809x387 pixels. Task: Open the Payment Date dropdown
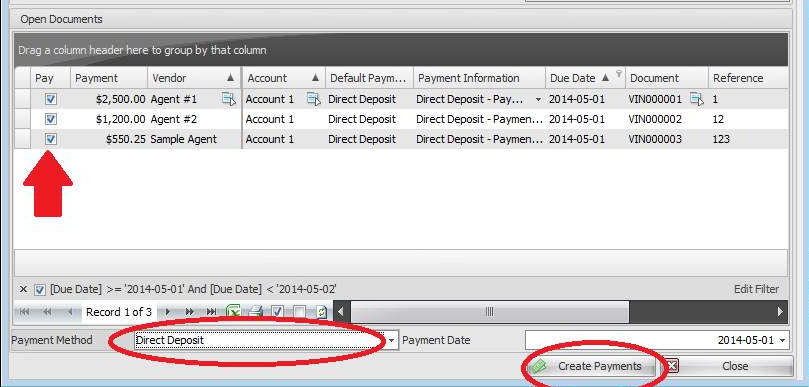coord(783,341)
